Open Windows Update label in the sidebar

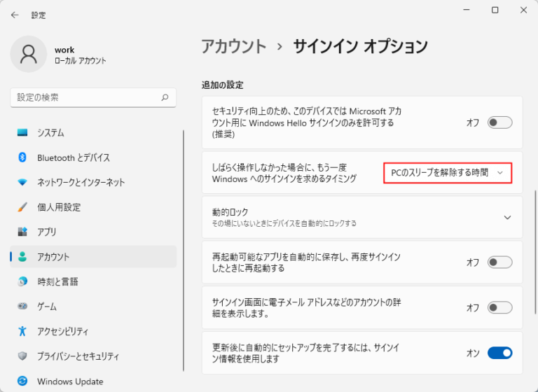pyautogui.click(x=70, y=381)
